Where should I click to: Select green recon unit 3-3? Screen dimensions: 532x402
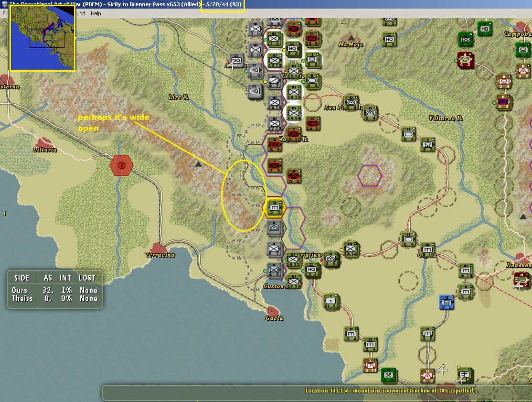(x=312, y=60)
